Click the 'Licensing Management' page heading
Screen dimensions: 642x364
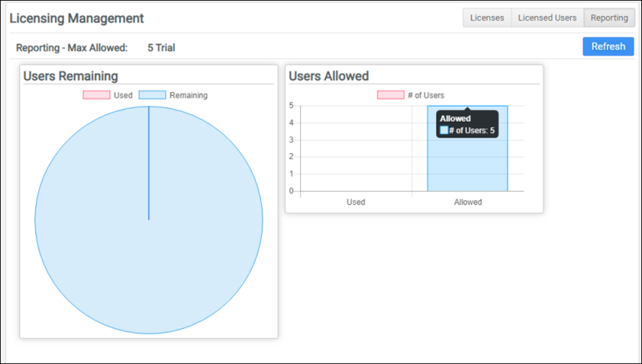click(x=77, y=18)
